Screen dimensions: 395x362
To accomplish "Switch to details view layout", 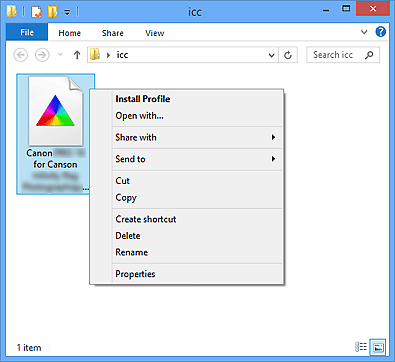I will 361,347.
